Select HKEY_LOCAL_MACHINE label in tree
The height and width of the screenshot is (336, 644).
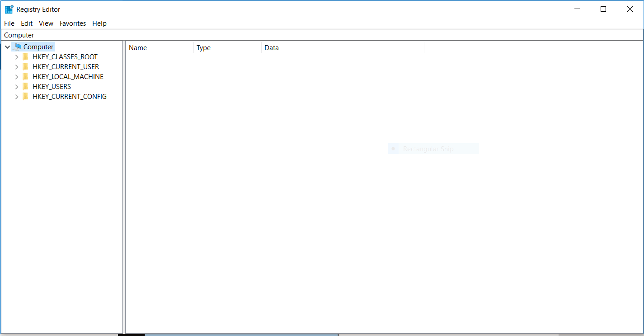pos(68,76)
